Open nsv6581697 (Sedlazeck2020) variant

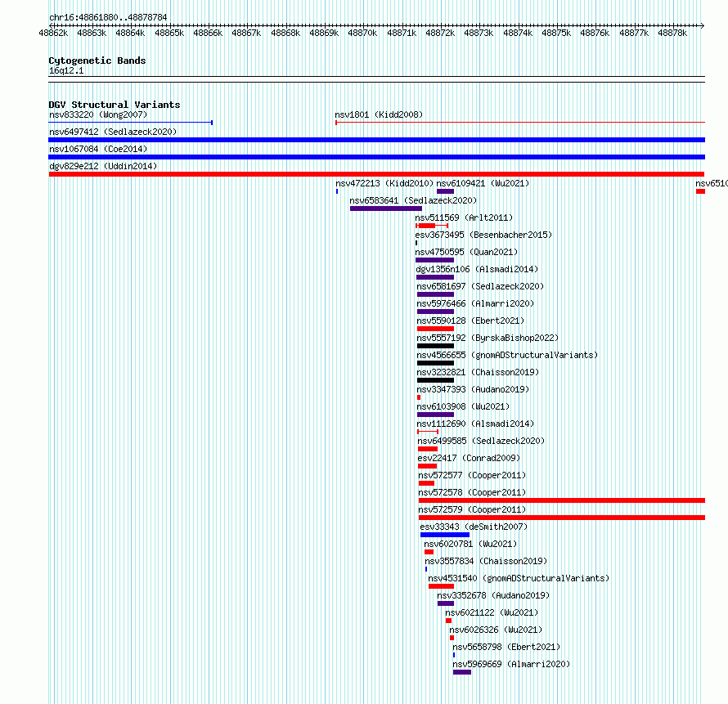tap(480, 286)
